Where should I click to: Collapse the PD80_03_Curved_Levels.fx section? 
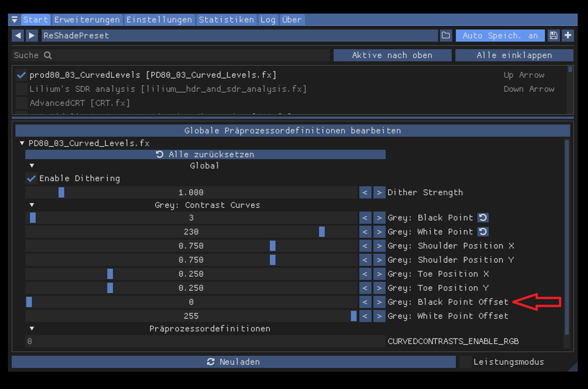tap(22, 143)
